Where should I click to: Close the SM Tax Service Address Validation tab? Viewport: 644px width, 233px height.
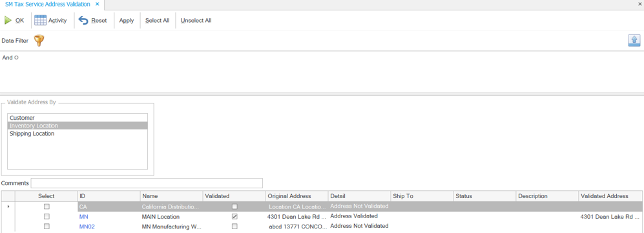click(97, 4)
